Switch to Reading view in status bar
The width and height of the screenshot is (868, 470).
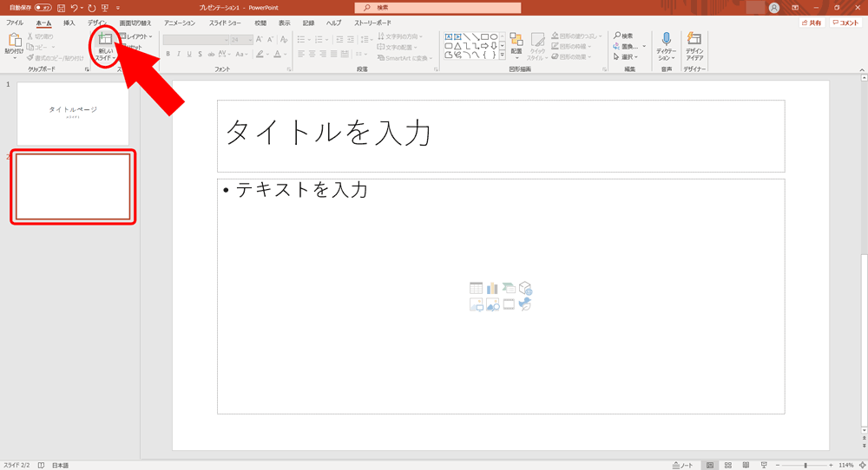[746, 465]
